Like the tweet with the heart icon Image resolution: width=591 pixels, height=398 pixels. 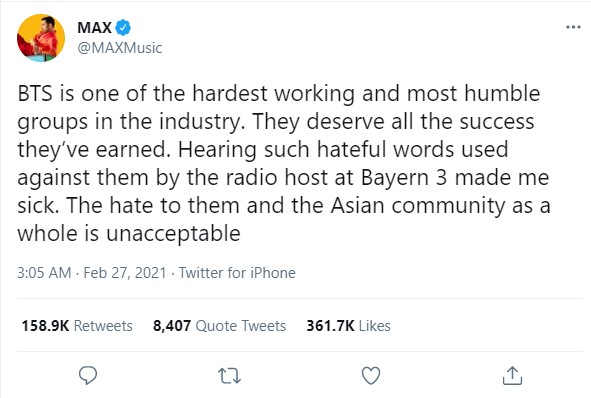[x=371, y=375]
